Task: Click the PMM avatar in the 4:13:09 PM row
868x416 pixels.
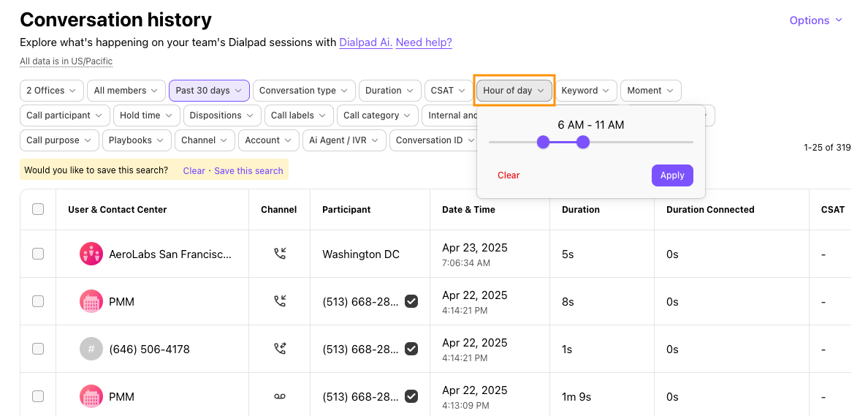Action: coord(91,396)
